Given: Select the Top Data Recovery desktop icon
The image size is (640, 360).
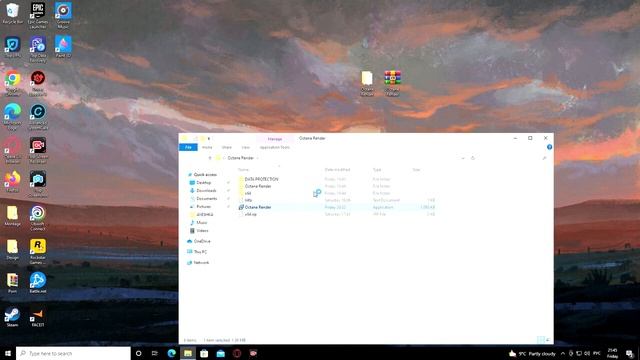Looking at the screenshot, I should pyautogui.click(x=38, y=49).
